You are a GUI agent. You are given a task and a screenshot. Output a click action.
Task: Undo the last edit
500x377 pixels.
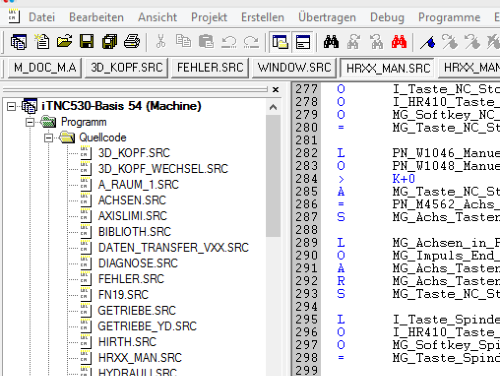[229, 42]
